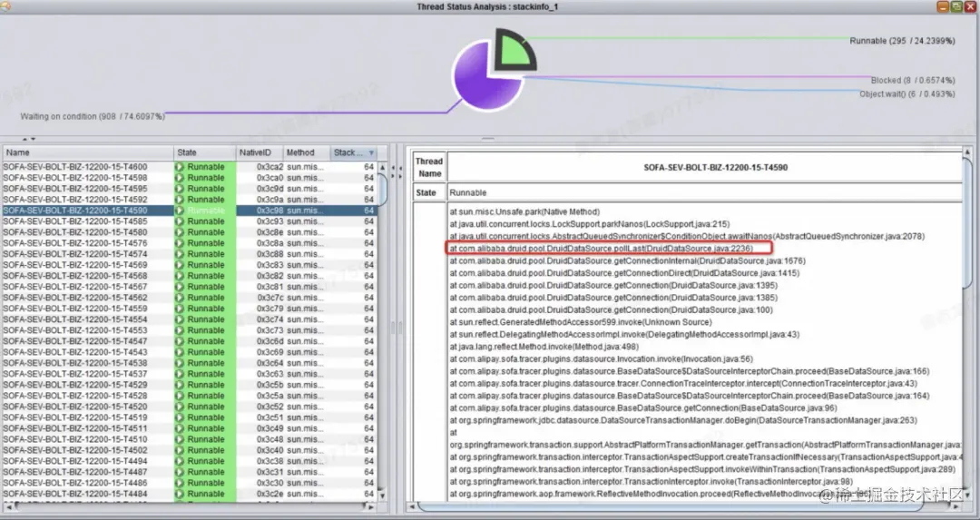
Task: Select thread row SOFA-SEV-BOLT-BIZ-12200-15-T4547
Action: click(190, 341)
